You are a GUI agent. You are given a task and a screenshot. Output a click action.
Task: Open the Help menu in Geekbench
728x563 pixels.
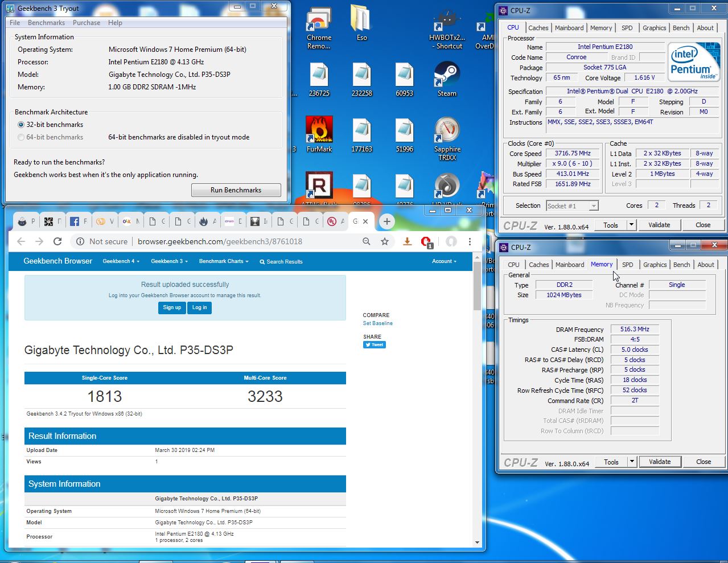click(115, 23)
